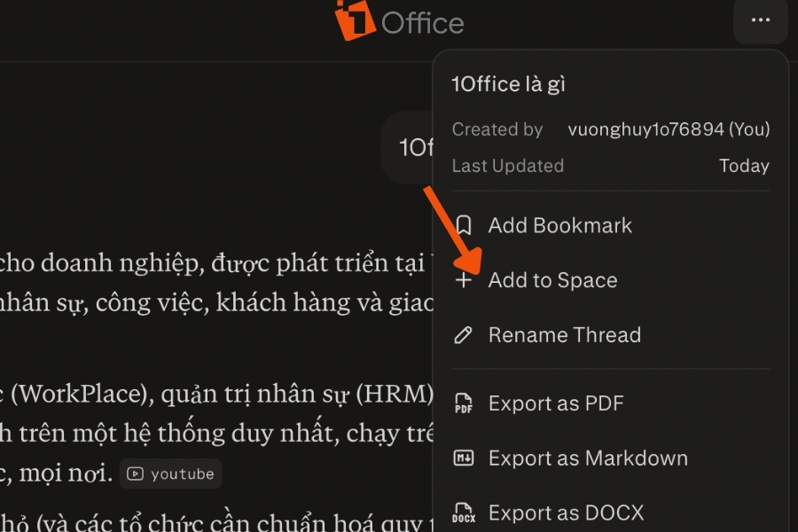798x532 pixels.
Task: Click the thread title '1Office là gì'
Action: tap(508, 84)
